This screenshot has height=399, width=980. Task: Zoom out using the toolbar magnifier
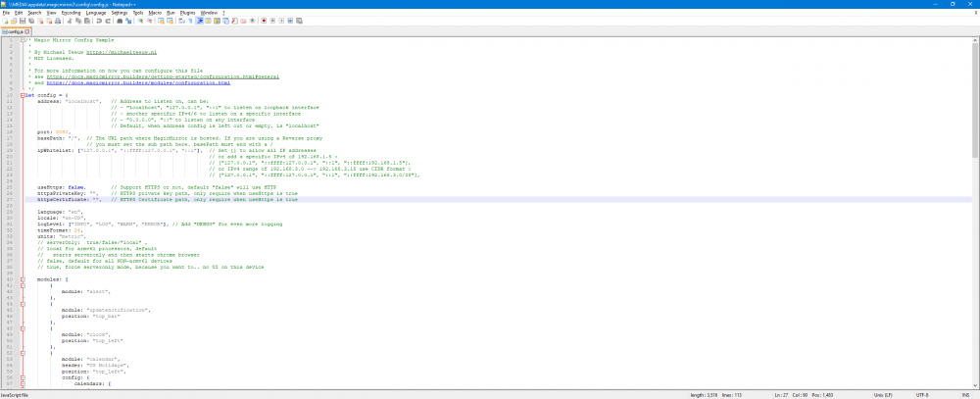tap(149, 21)
